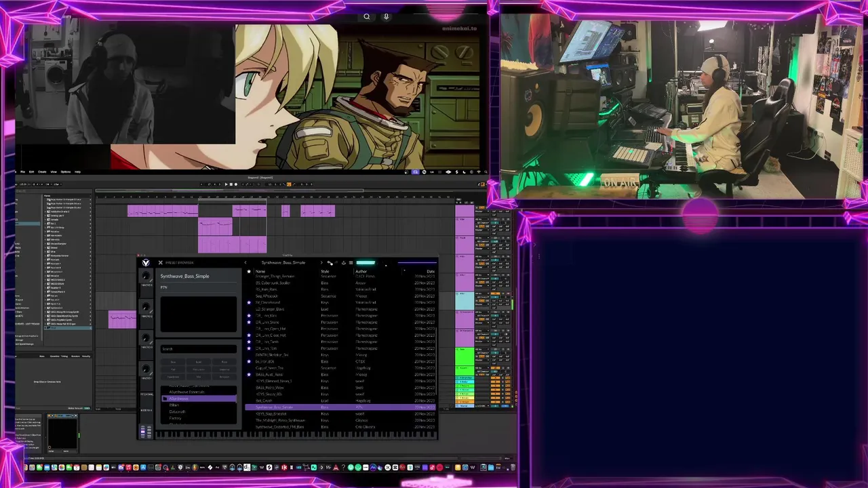Click the sort arrow in the preset list header
The width and height of the screenshot is (868, 488).
tap(405, 270)
